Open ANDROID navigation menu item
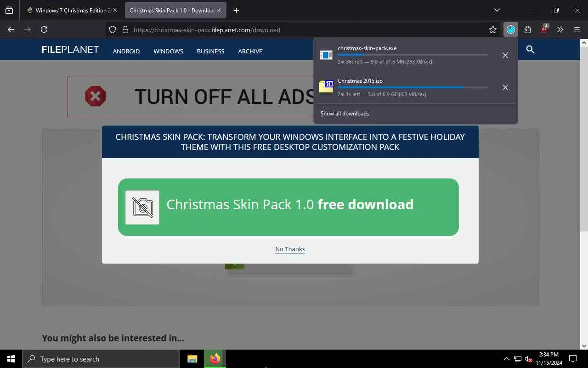588x368 pixels. click(x=126, y=51)
